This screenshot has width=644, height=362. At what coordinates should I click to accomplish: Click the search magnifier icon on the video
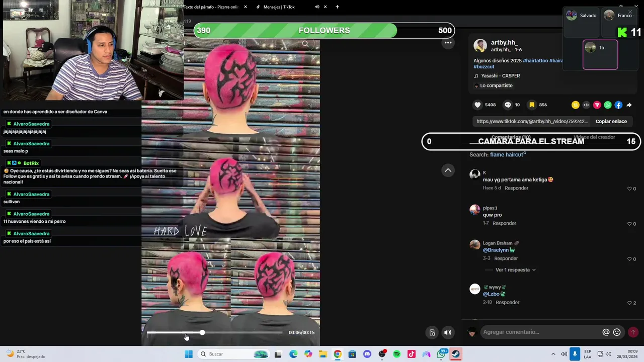tap(305, 44)
